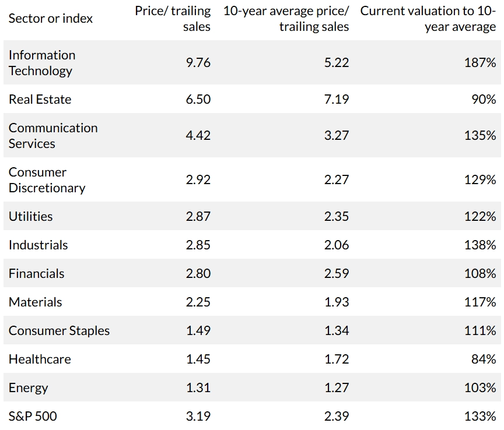Select the Financials row label
This screenshot has height=430, width=504.
pos(36,273)
